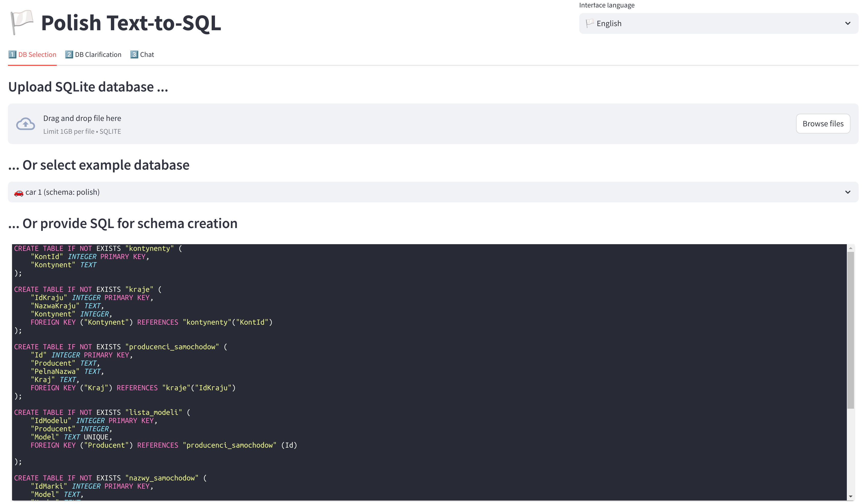This screenshot has width=863, height=504.
Task: Click the number 2 badge on DB Clarification
Action: pos(69,54)
